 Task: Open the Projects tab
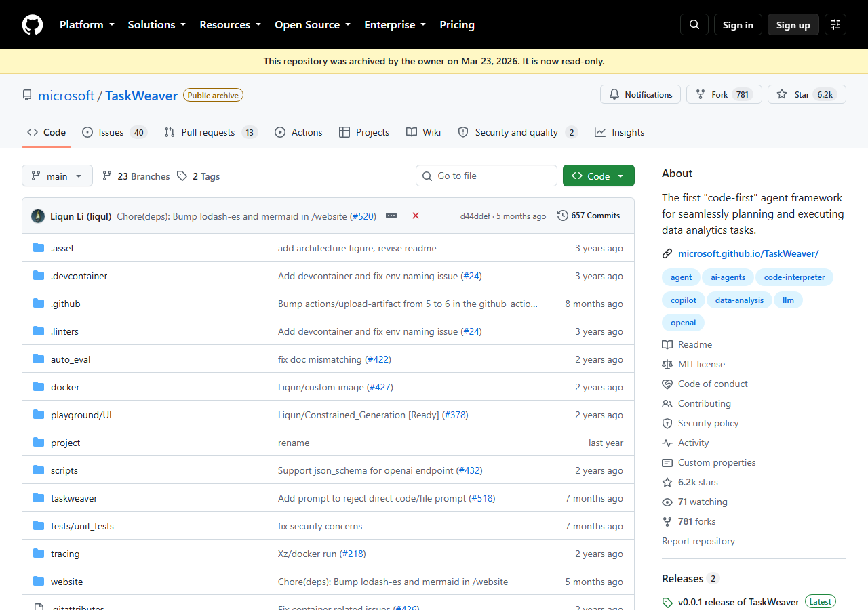(x=364, y=132)
